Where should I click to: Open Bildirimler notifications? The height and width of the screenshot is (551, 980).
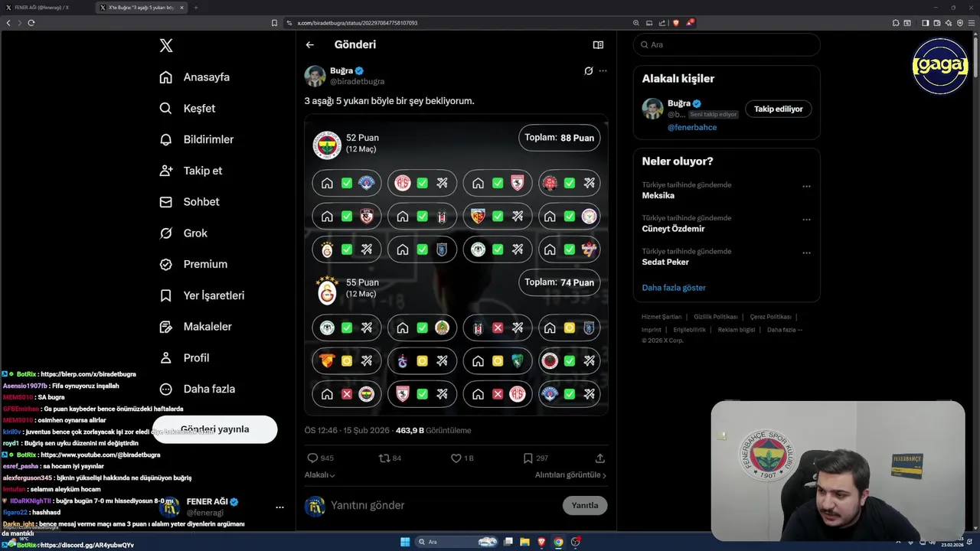point(196,139)
